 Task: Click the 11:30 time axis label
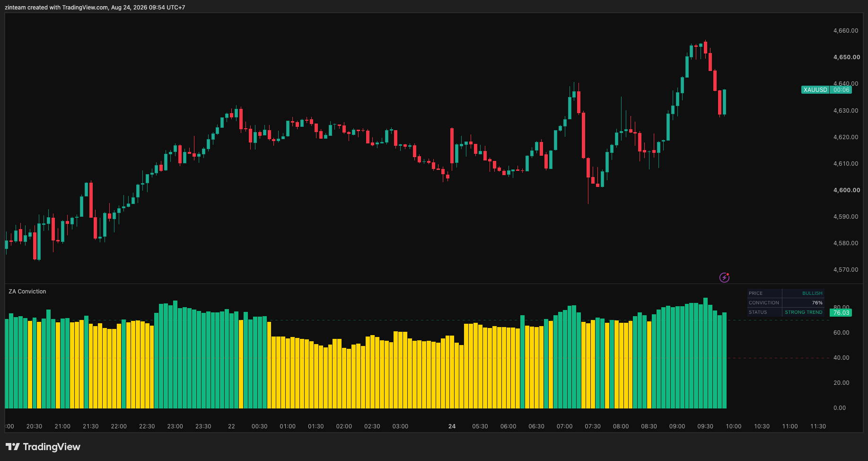coord(818,426)
